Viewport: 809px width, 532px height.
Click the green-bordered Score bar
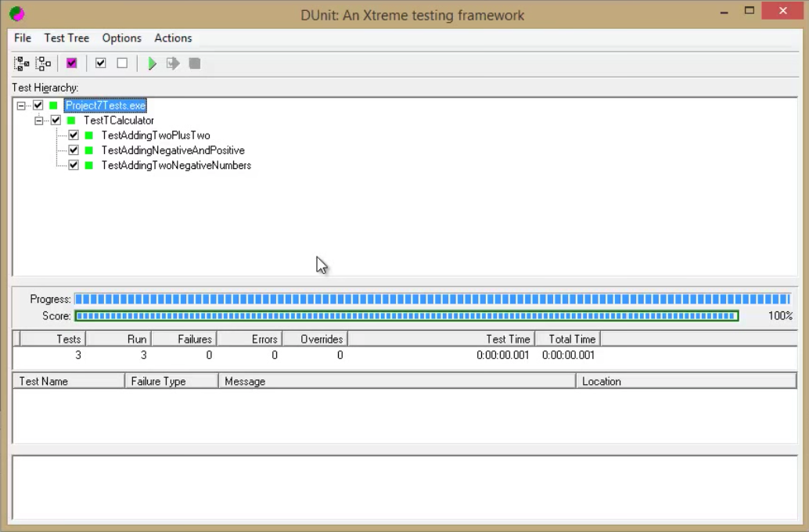(x=407, y=316)
